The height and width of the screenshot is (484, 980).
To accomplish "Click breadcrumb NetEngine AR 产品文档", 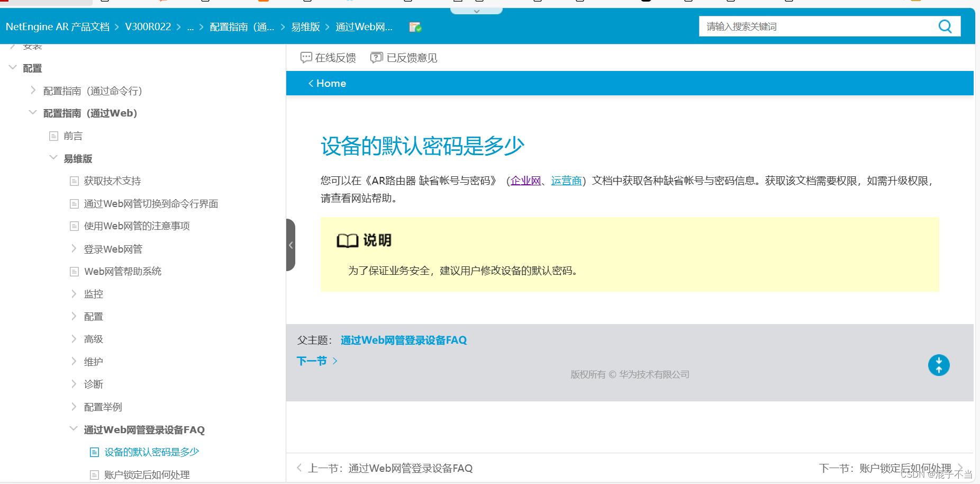I will (57, 26).
